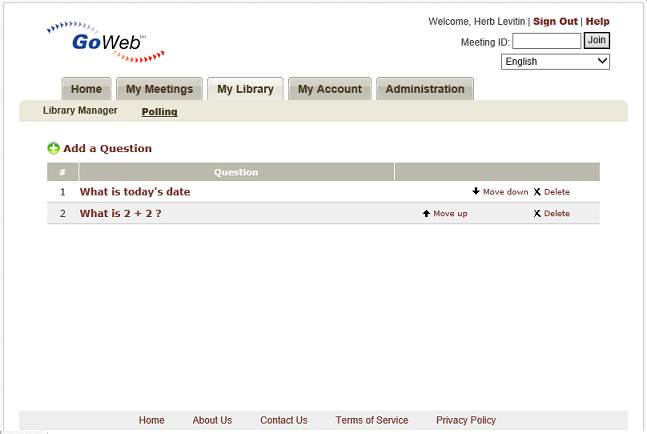
Task: Click the X delete icon for question 2
Action: pos(537,213)
